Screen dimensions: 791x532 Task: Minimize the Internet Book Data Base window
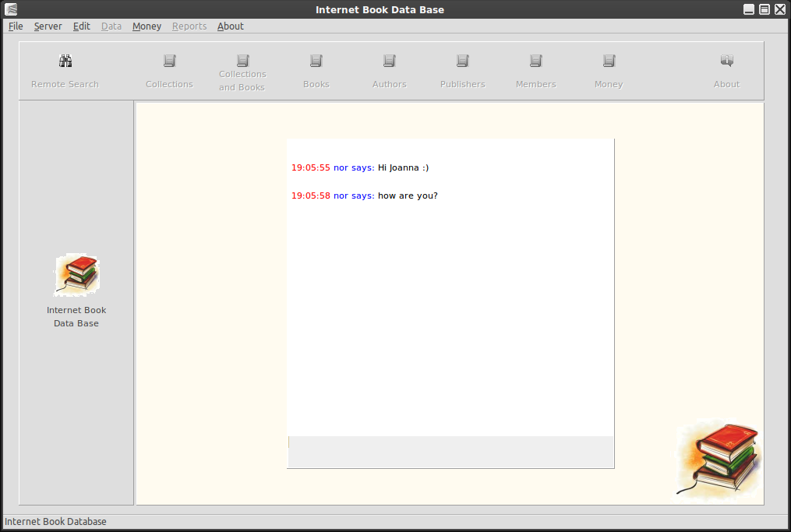coord(749,9)
